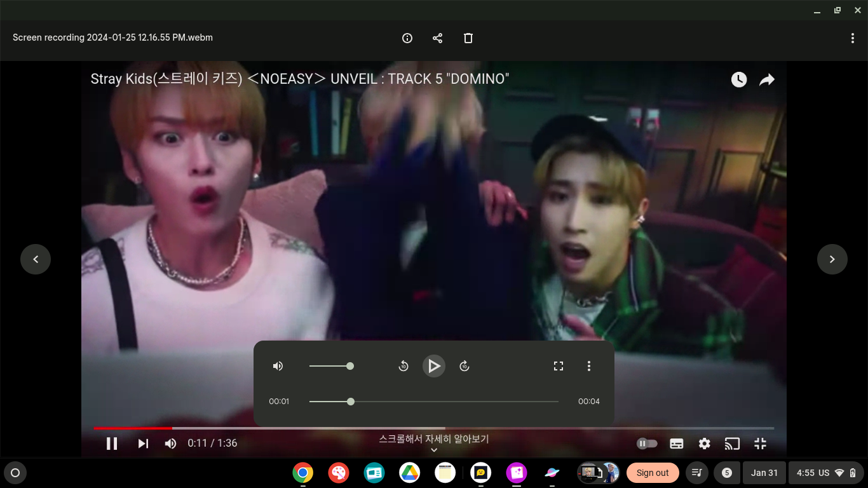Seek on the Gallery player timeline slider
The height and width of the screenshot is (488, 868).
click(434, 402)
